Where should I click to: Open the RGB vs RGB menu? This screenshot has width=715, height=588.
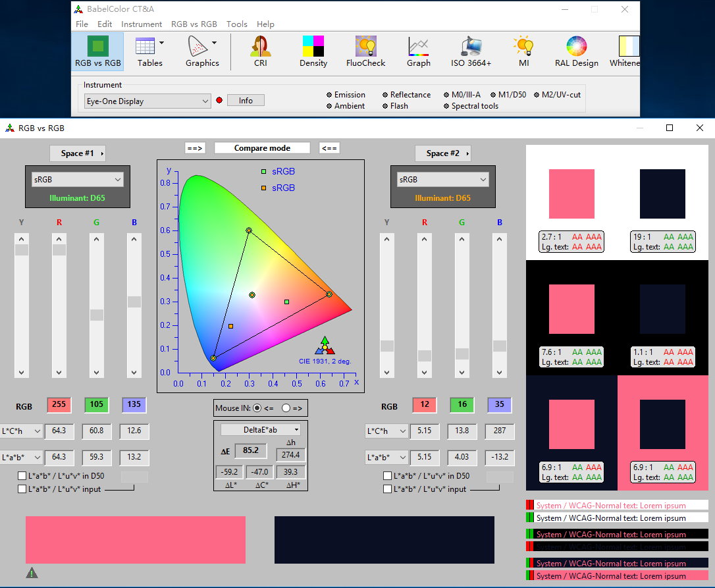pyautogui.click(x=194, y=24)
